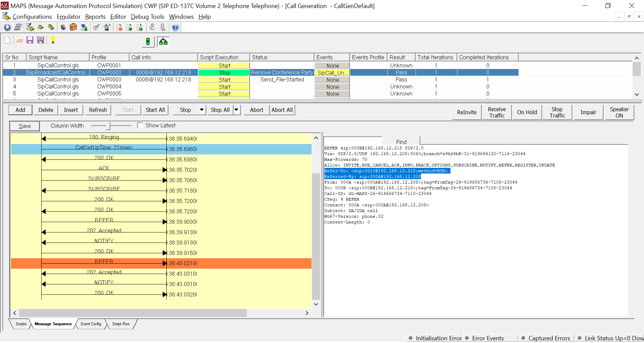Click the green vertical two-block sequence icon

148,42
